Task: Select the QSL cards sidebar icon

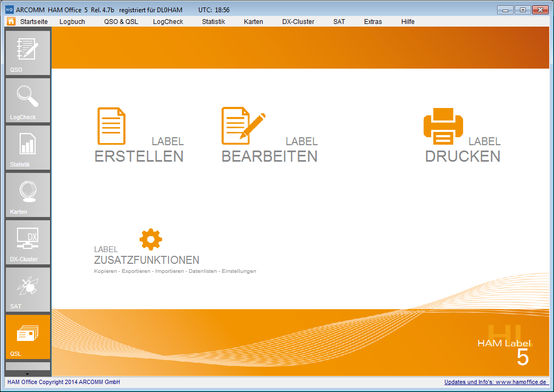Action: [x=28, y=337]
